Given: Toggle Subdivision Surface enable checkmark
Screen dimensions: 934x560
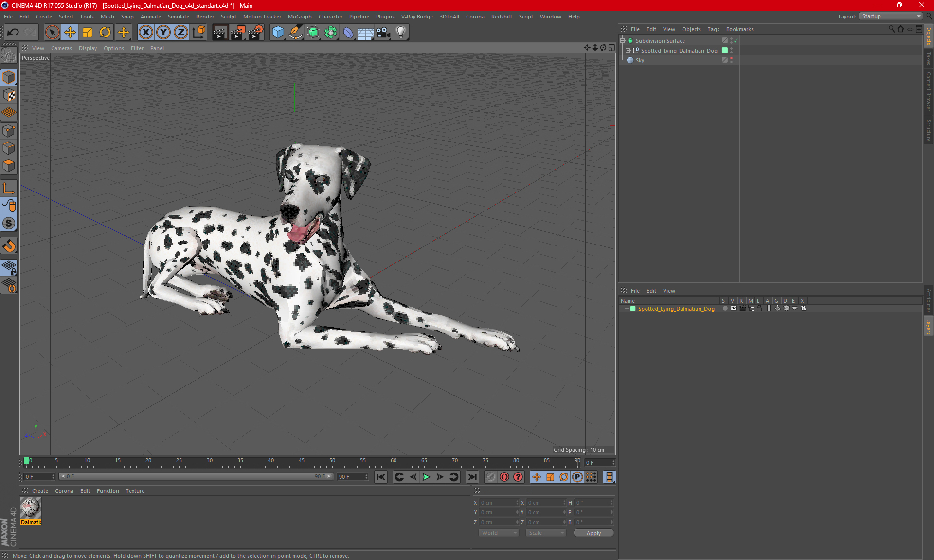Looking at the screenshot, I should tap(736, 41).
